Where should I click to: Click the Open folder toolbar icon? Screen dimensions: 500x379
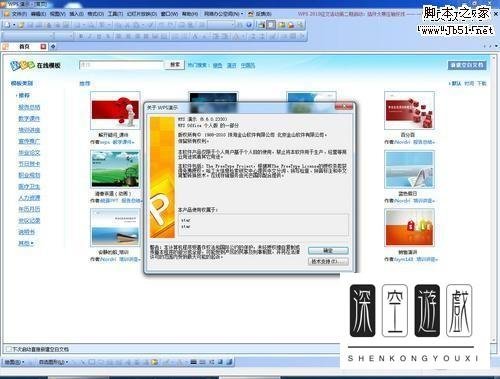tap(21, 25)
